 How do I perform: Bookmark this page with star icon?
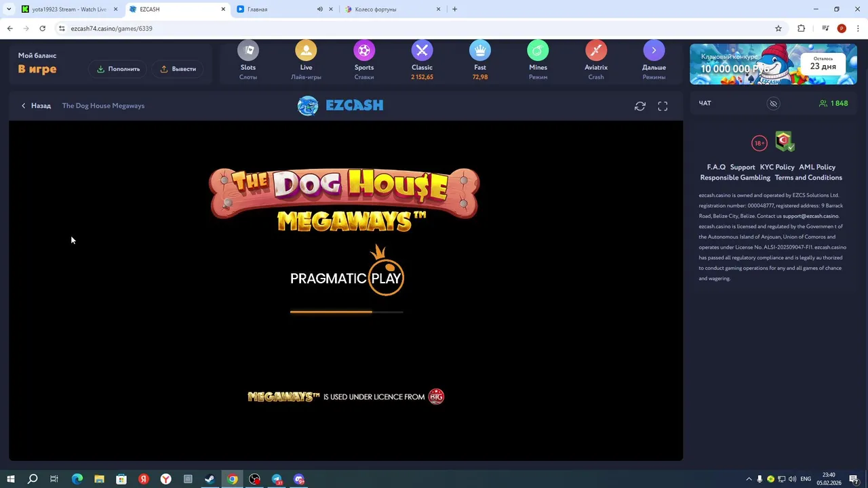[x=778, y=28]
